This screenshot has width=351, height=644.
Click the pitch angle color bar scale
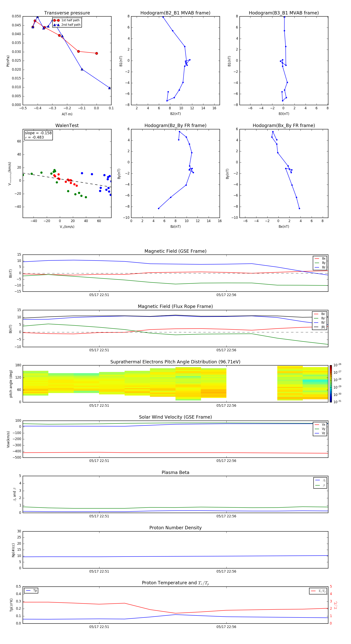tap(331, 384)
